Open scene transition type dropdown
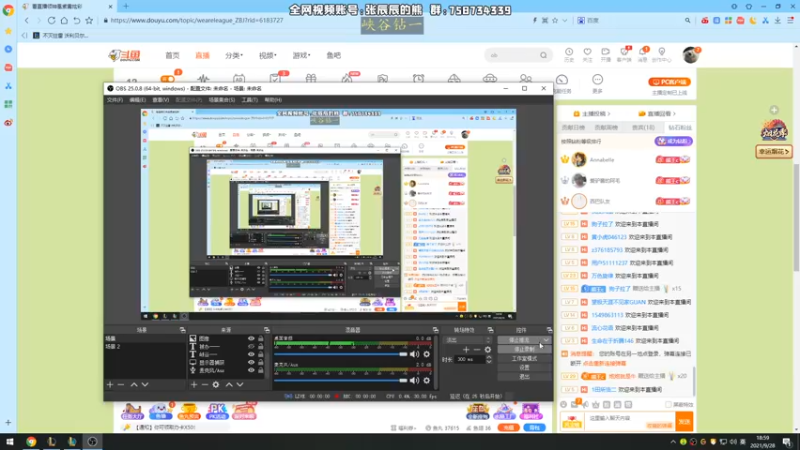 coord(468,340)
